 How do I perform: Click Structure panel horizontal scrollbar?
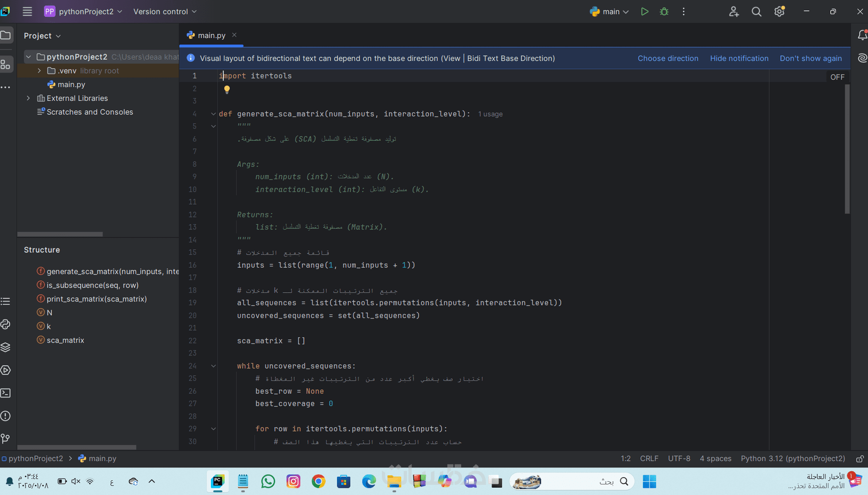(77, 447)
